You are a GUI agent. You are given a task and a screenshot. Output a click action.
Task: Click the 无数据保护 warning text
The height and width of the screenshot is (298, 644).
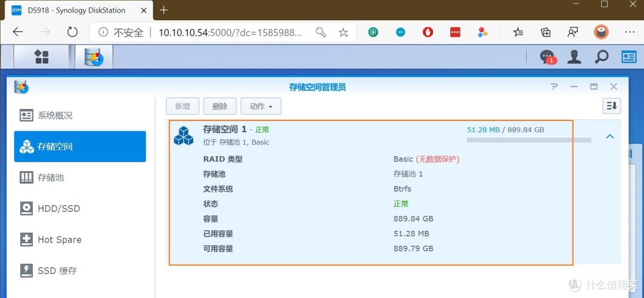pos(438,159)
